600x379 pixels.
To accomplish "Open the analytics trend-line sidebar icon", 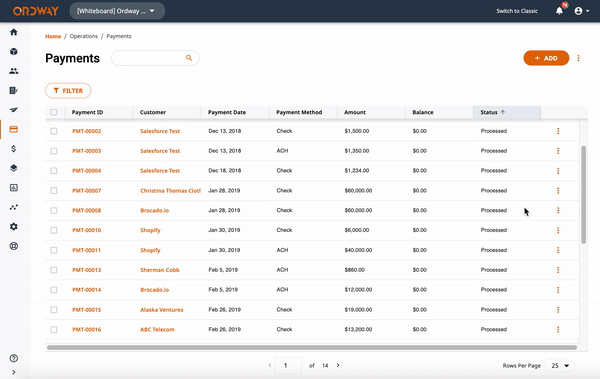I will (x=14, y=207).
